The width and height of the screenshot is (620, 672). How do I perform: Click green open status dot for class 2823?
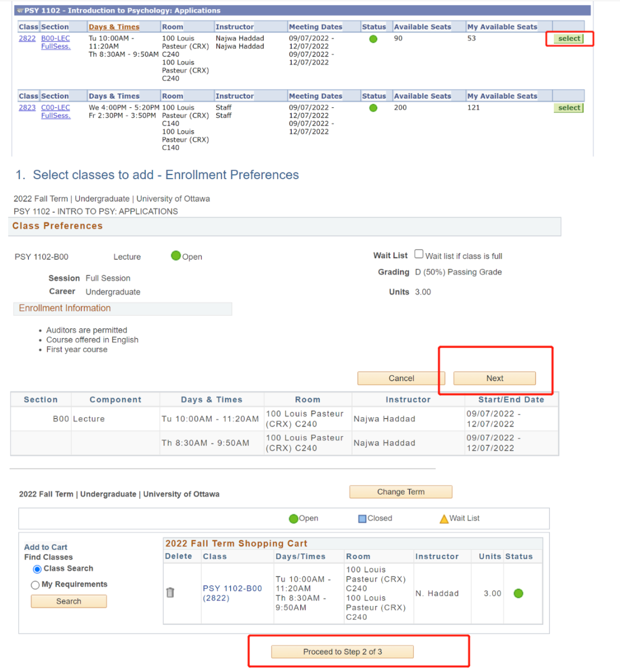tap(374, 108)
